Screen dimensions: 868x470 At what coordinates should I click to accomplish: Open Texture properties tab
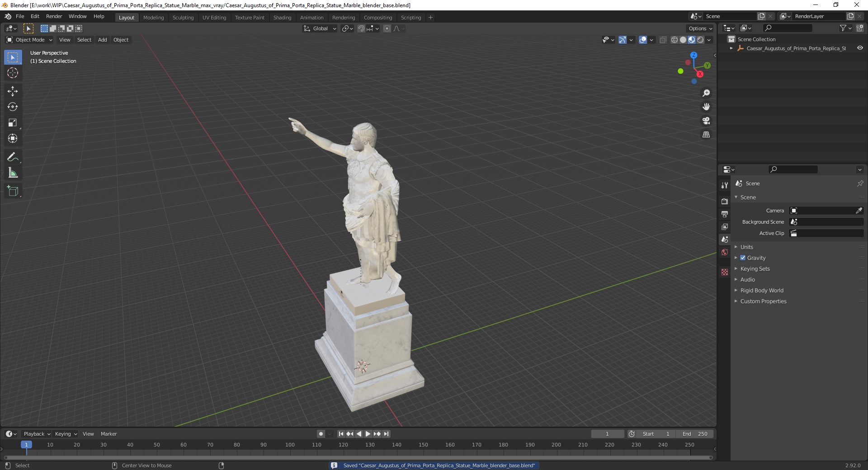[x=725, y=272]
